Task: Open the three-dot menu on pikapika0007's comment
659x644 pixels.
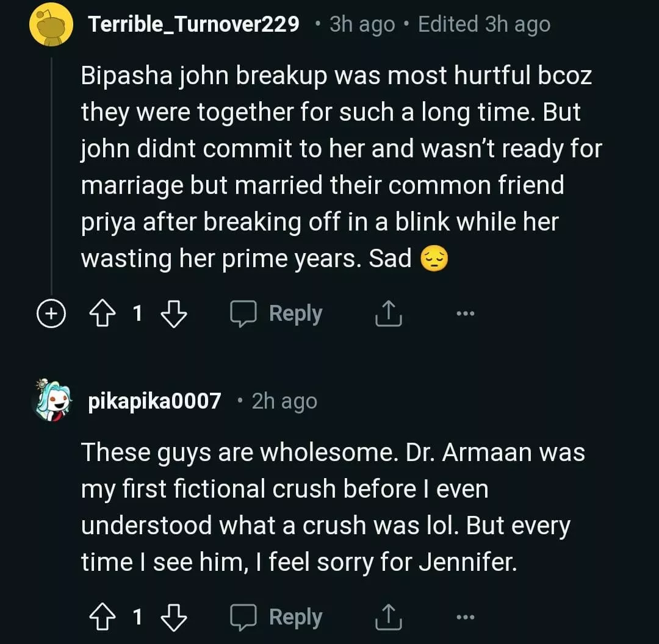Action: pyautogui.click(x=465, y=617)
